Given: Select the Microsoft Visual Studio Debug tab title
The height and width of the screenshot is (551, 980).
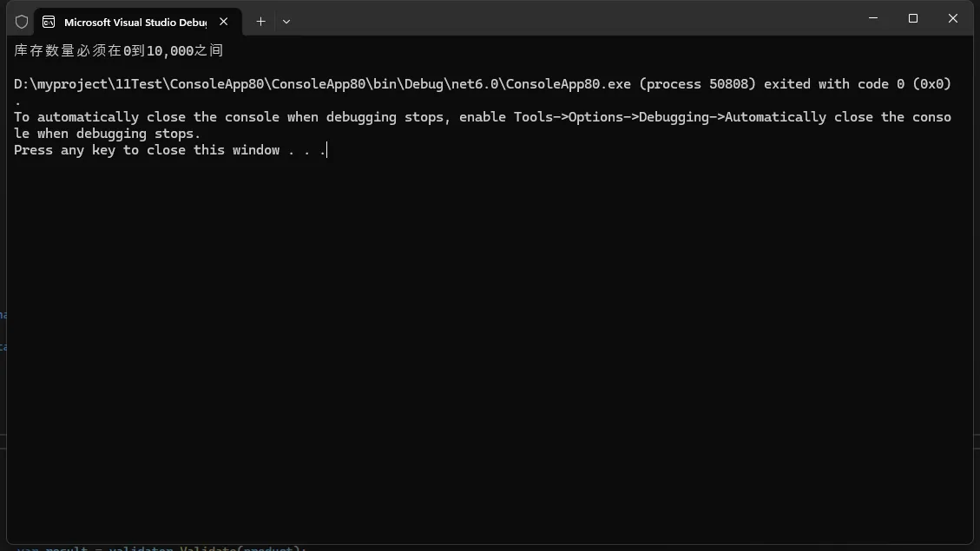Looking at the screenshot, I should click(x=135, y=22).
